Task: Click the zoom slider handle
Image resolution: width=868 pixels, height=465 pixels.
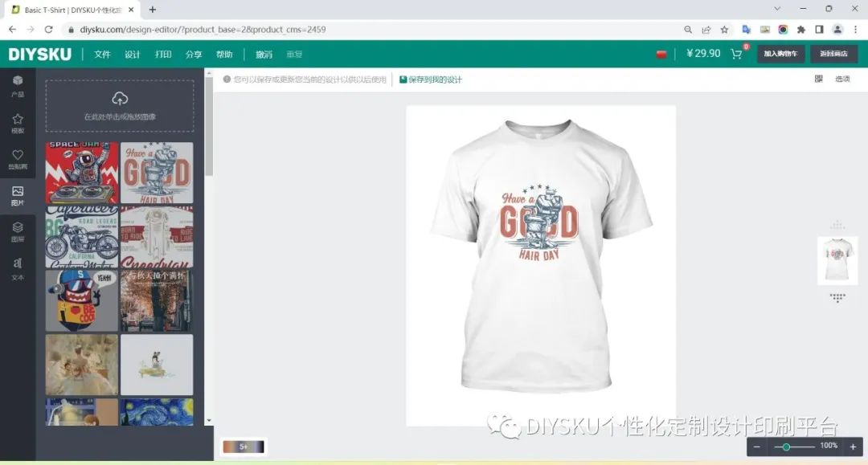Action: (786, 447)
